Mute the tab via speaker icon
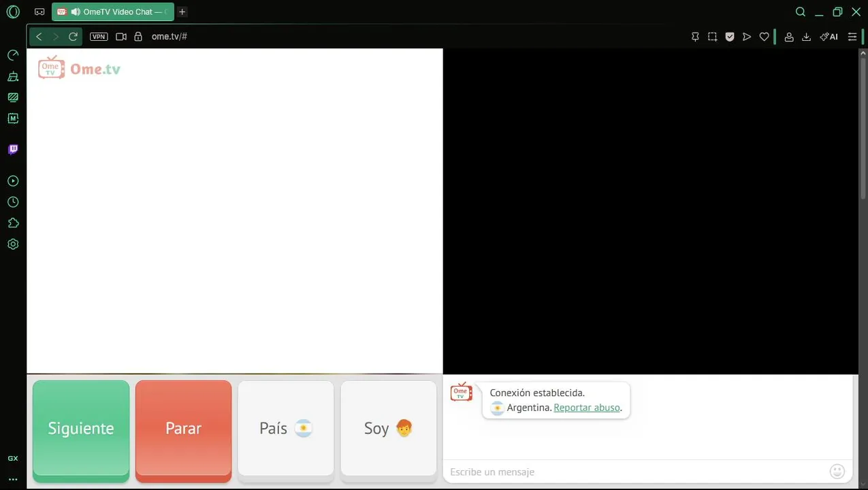The height and width of the screenshot is (490, 868). coord(76,12)
